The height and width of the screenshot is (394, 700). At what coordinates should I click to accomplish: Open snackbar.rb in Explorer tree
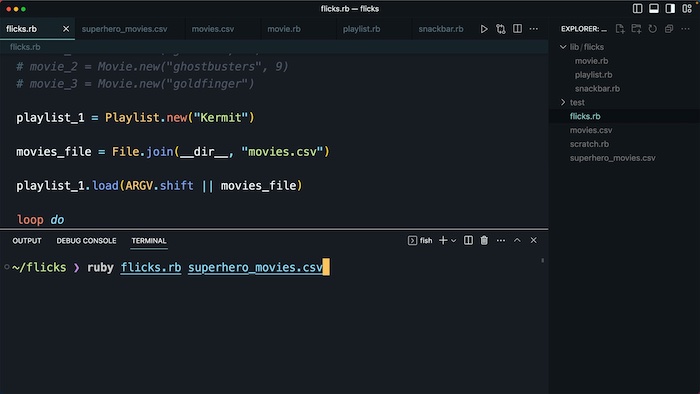point(597,88)
